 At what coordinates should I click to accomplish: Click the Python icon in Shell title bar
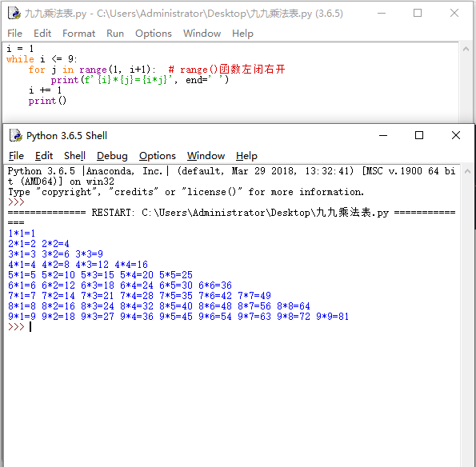[x=15, y=135]
